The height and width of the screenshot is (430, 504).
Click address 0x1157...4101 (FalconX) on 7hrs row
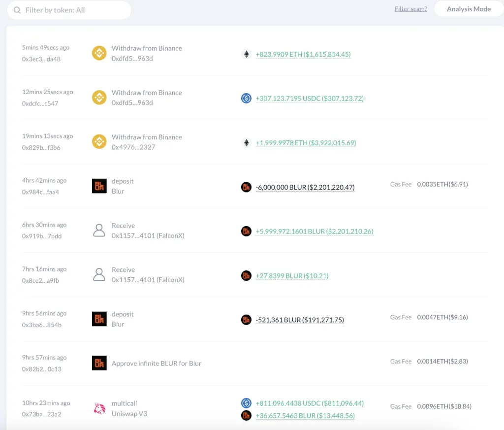tap(148, 280)
